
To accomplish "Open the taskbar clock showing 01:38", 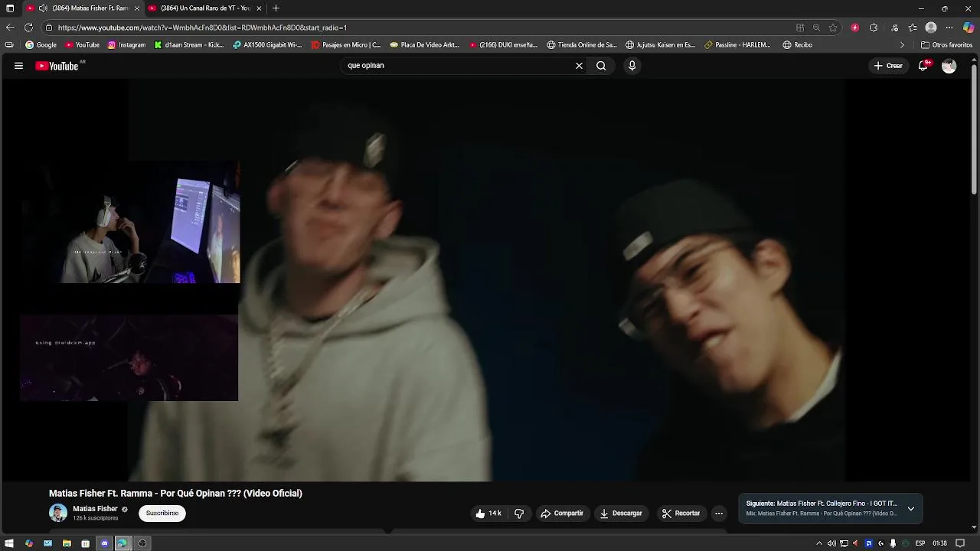I will tap(939, 543).
